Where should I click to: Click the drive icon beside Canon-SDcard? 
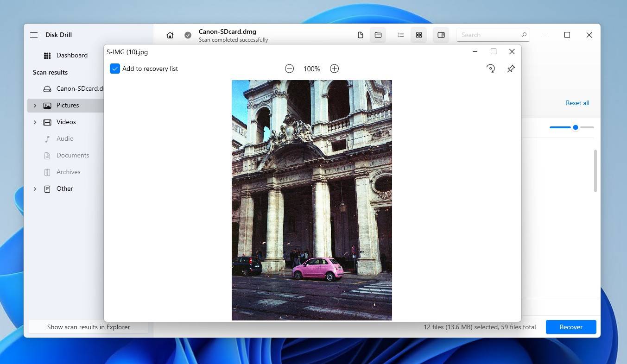[47, 89]
